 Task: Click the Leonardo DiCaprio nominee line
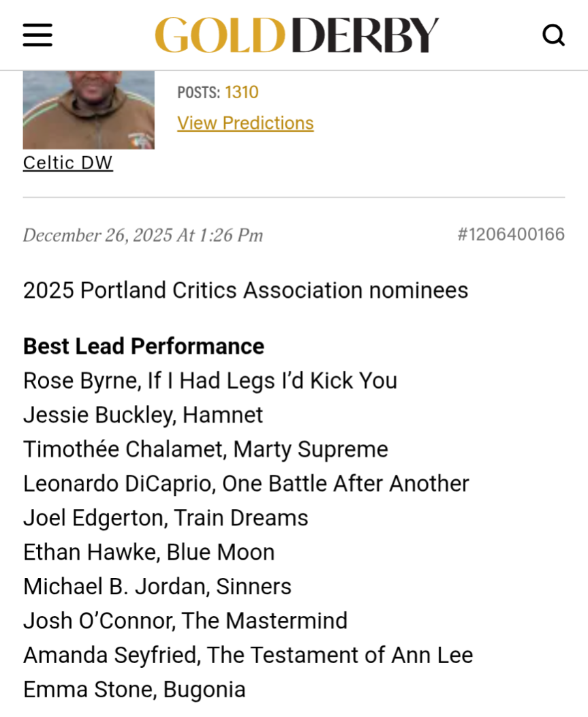pyautogui.click(x=246, y=484)
